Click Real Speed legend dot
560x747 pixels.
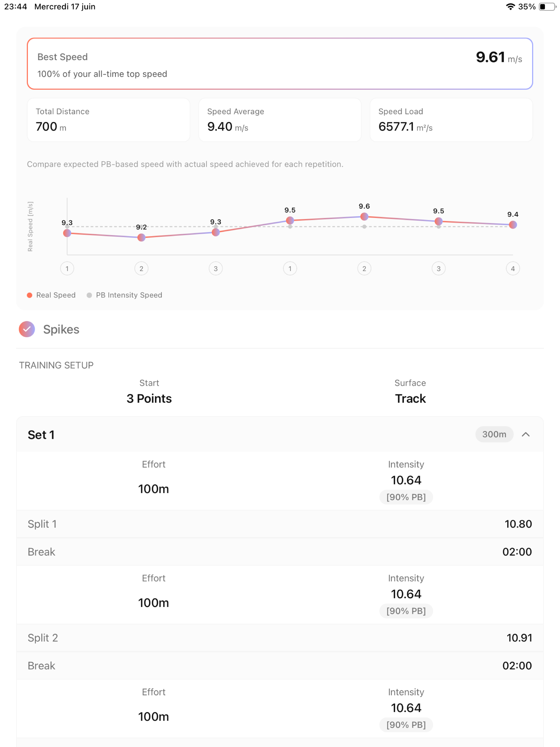pos(29,295)
